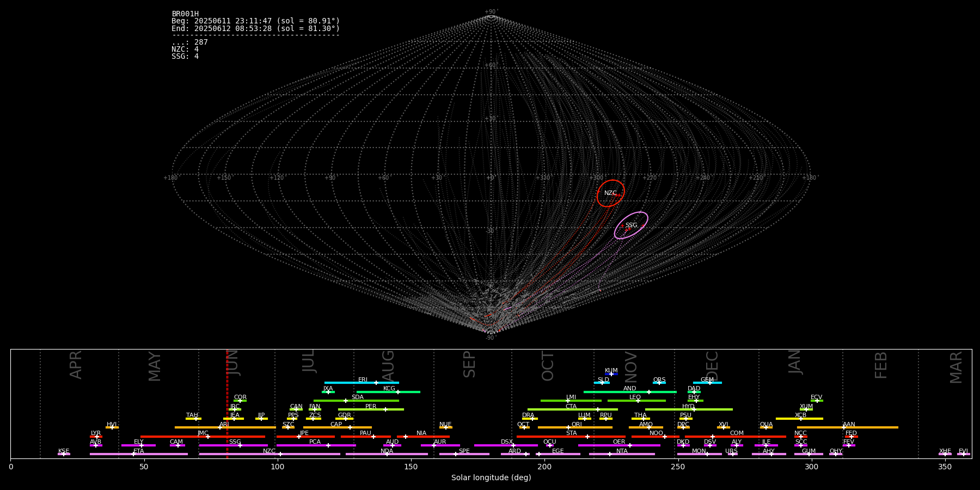Click the CAP shower label
980x490 pixels.
tap(336, 425)
